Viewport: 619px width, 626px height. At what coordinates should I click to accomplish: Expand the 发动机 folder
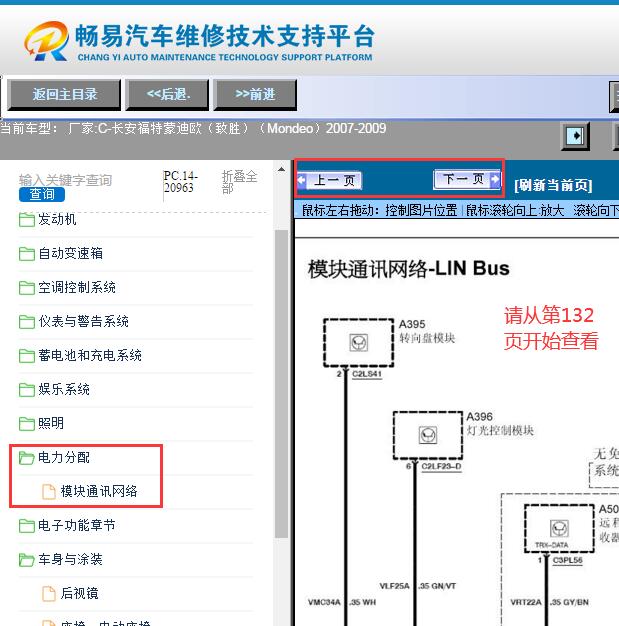(57, 219)
